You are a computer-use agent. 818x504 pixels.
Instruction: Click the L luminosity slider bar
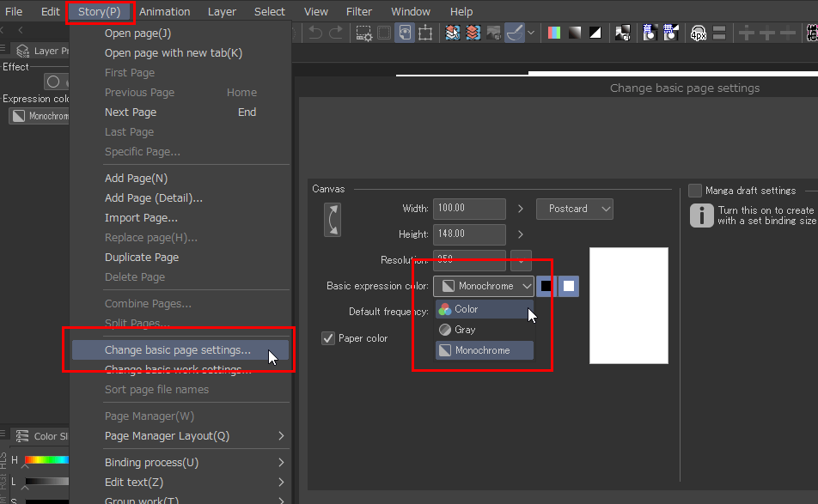coord(46,481)
